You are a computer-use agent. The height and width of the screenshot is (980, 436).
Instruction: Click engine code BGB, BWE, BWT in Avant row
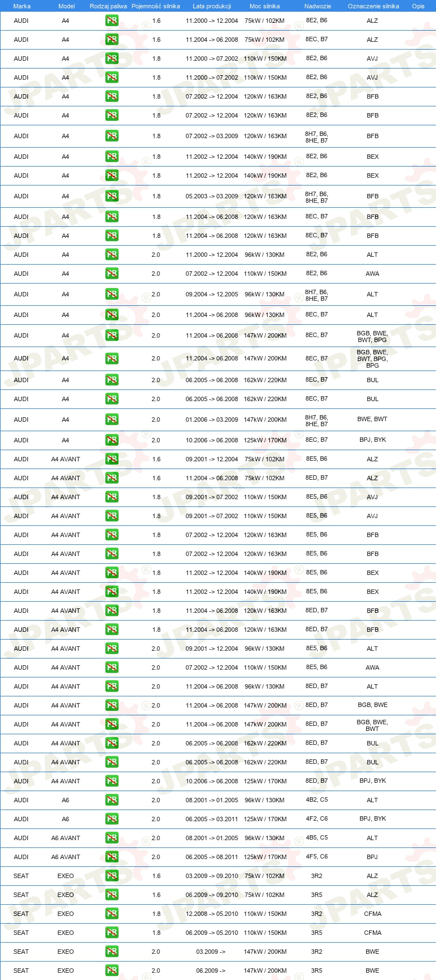pyautogui.click(x=372, y=725)
